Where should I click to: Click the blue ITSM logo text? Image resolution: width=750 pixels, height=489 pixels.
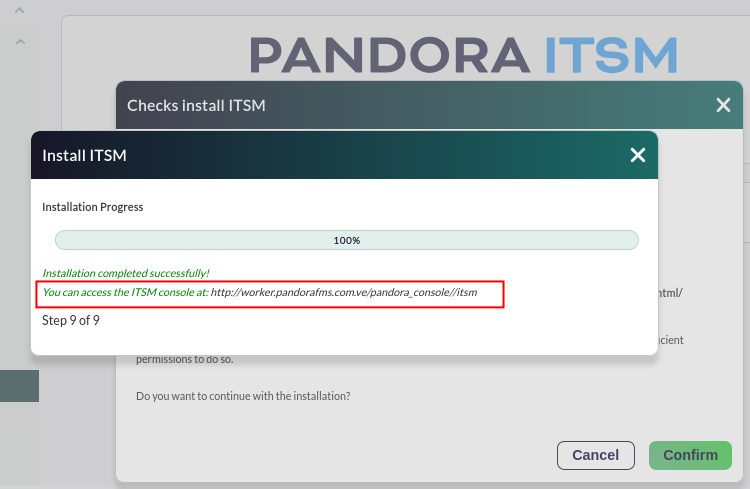coord(611,56)
